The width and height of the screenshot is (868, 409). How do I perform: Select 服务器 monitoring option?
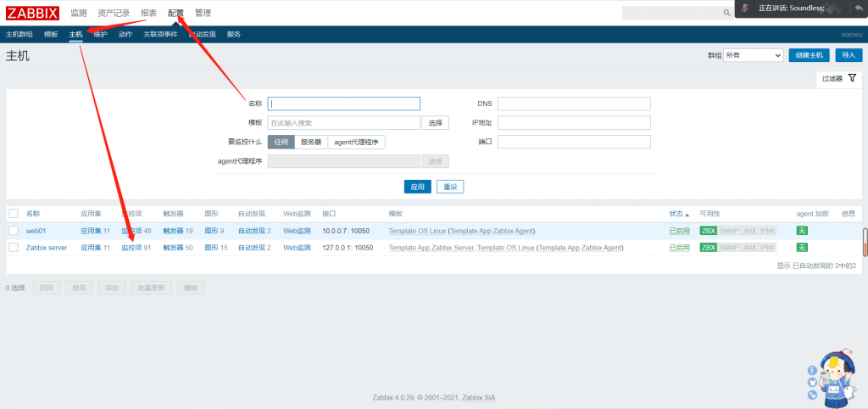(311, 143)
